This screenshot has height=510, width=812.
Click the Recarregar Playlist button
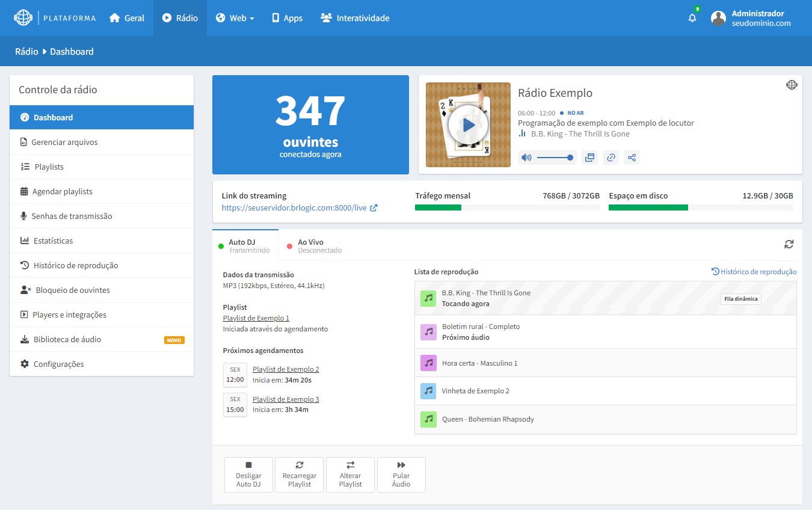(x=300, y=475)
